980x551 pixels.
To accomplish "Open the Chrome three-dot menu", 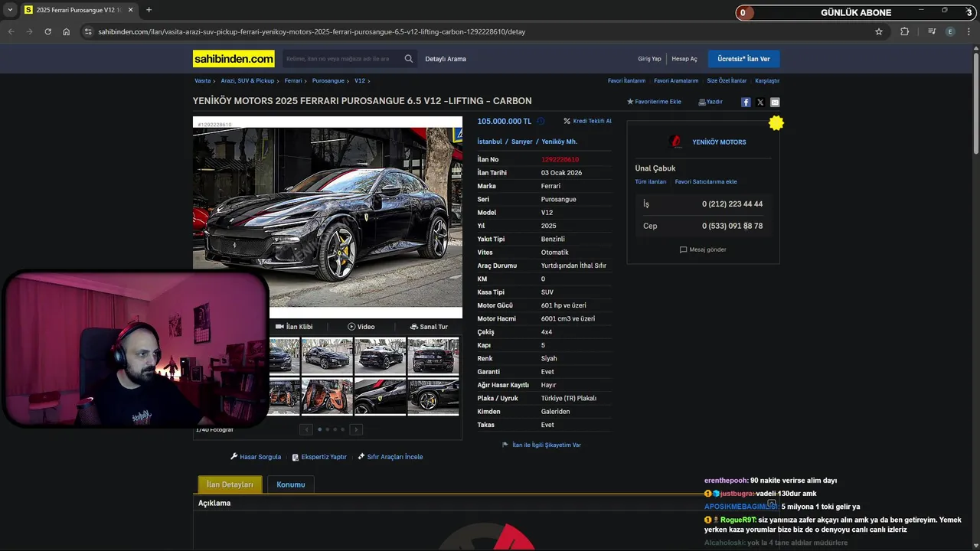I will [x=969, y=31].
